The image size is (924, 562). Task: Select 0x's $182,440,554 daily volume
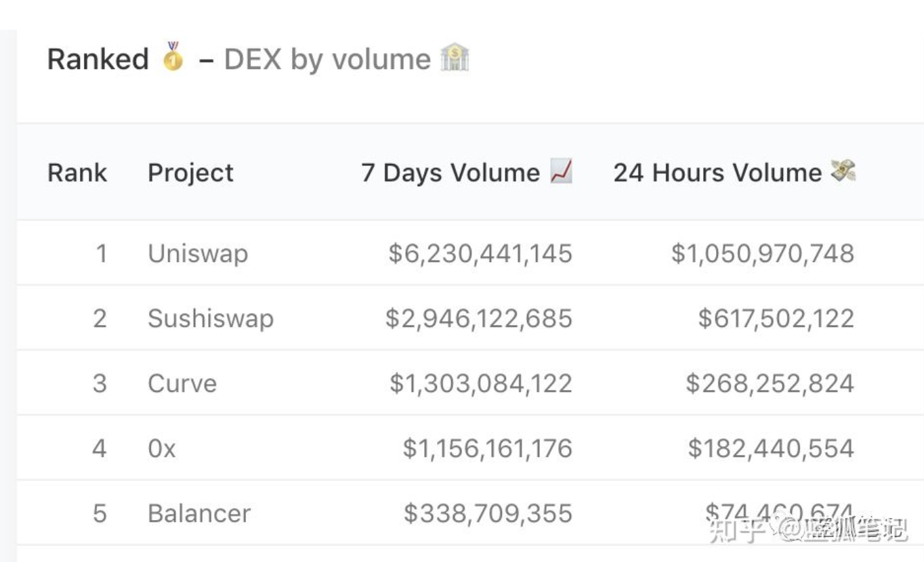[771, 449]
